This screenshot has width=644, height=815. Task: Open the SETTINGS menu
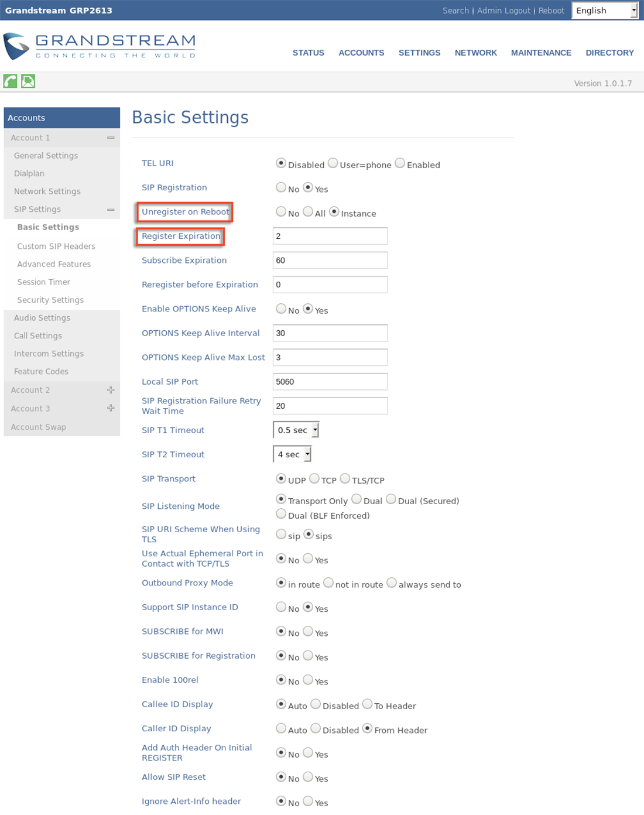click(419, 53)
